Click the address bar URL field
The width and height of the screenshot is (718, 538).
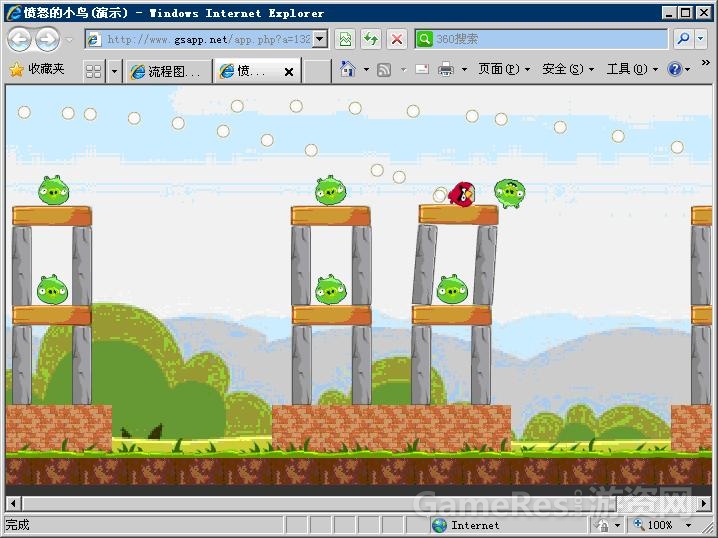[x=199, y=39]
